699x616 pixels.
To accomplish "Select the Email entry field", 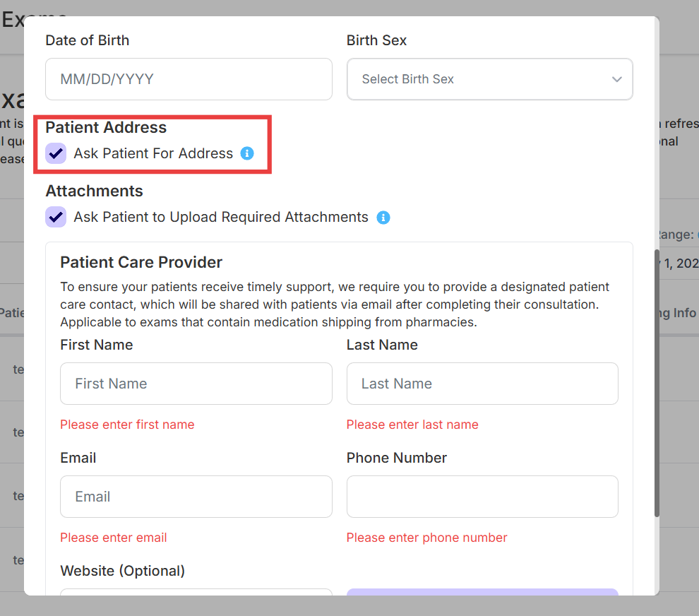I will [196, 497].
